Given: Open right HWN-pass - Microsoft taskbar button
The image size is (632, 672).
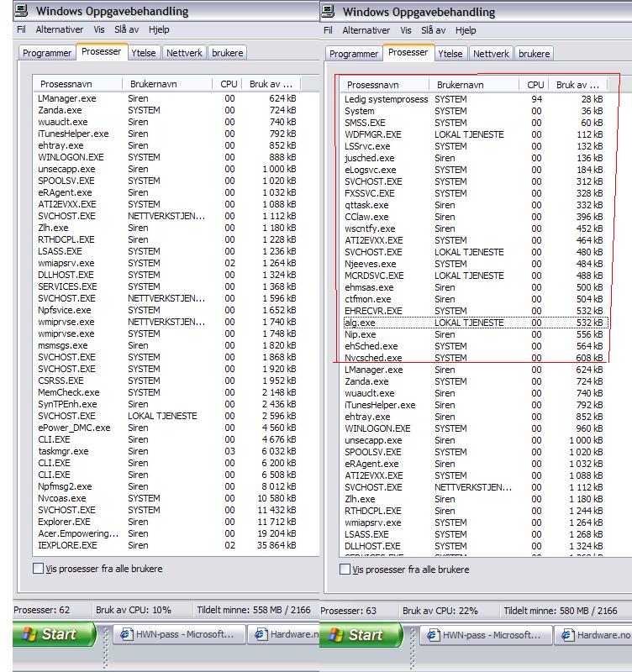Looking at the screenshot, I should coord(486,635).
